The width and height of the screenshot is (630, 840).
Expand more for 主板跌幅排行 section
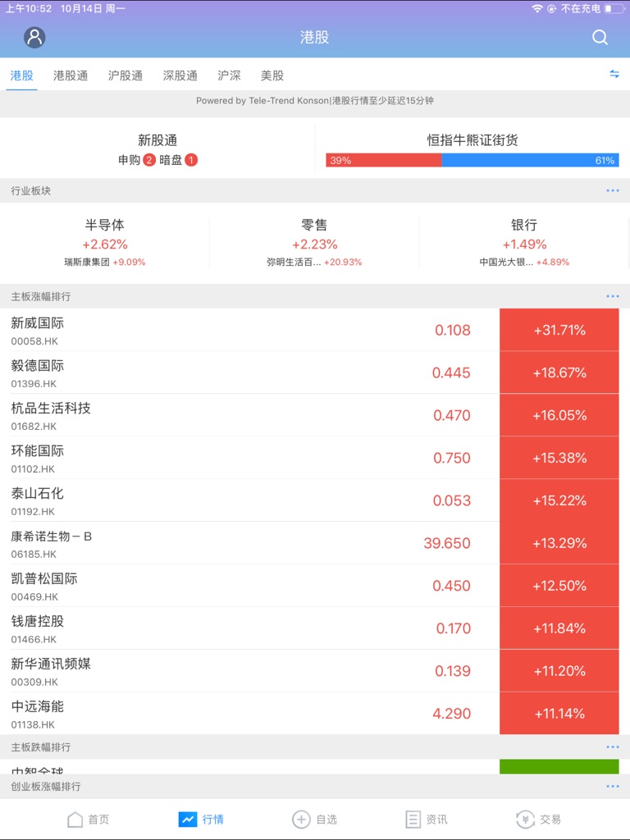[612, 747]
